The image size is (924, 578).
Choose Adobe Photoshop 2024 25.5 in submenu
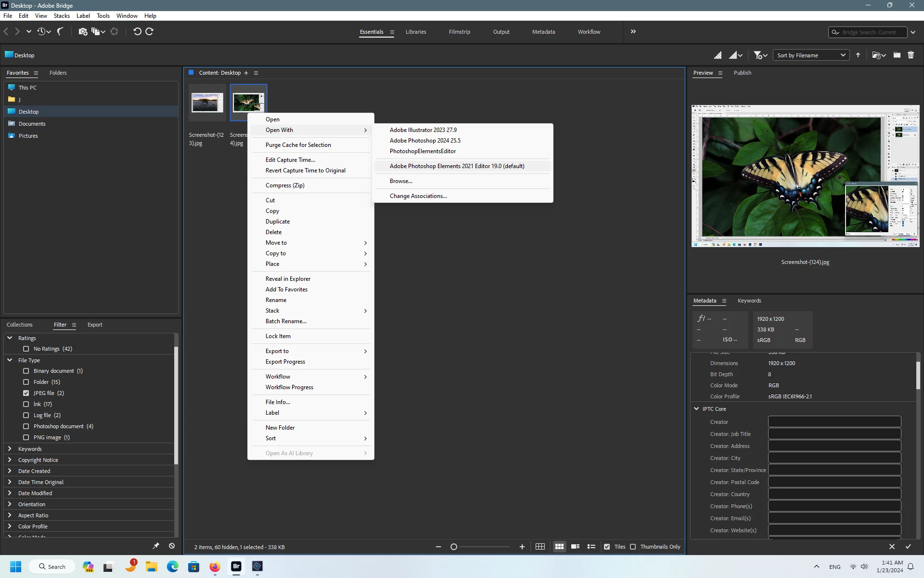[x=425, y=141]
